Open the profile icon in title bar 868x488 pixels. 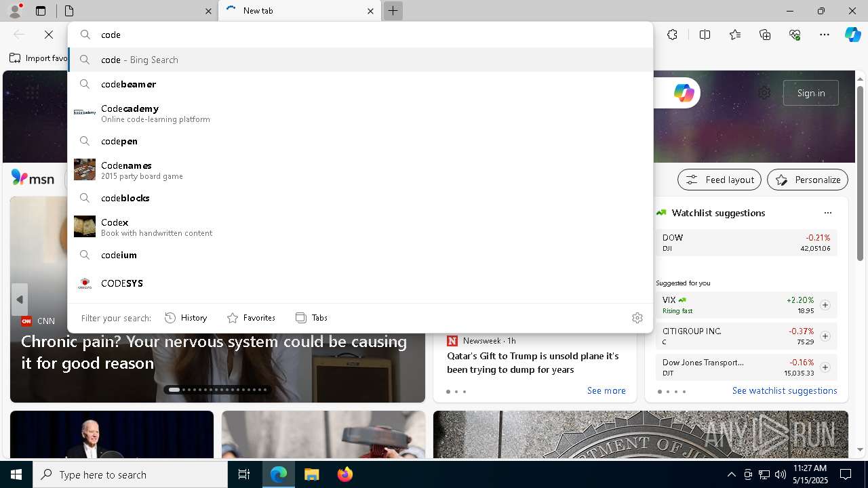point(15,10)
